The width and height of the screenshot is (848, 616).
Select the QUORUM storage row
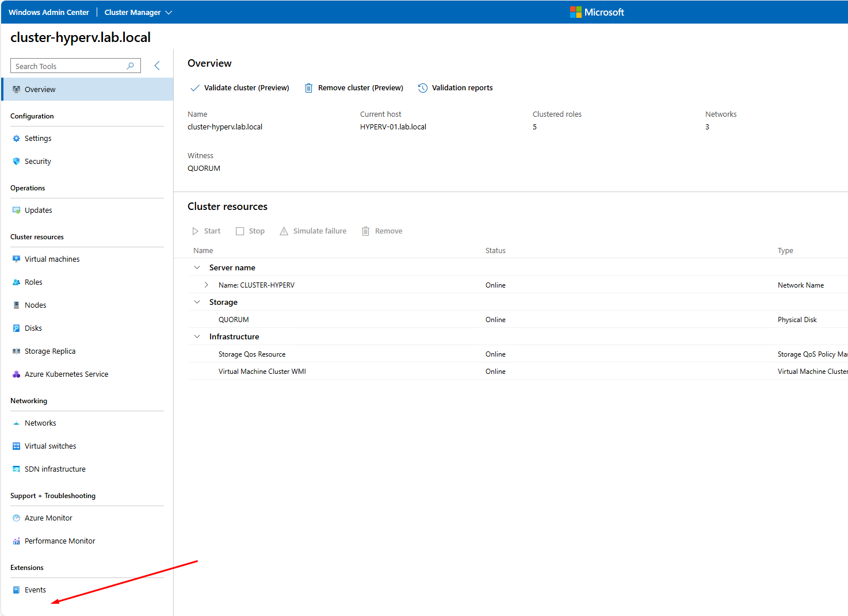click(x=518, y=319)
